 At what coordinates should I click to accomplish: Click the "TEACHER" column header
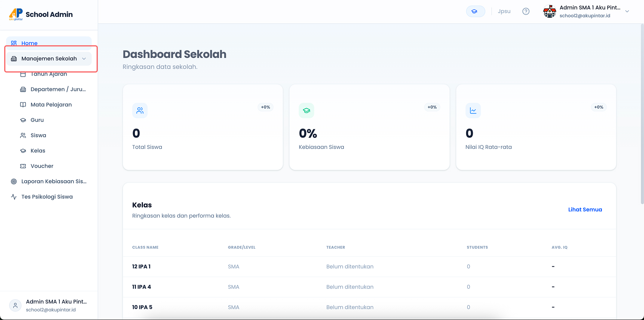pyautogui.click(x=336, y=247)
